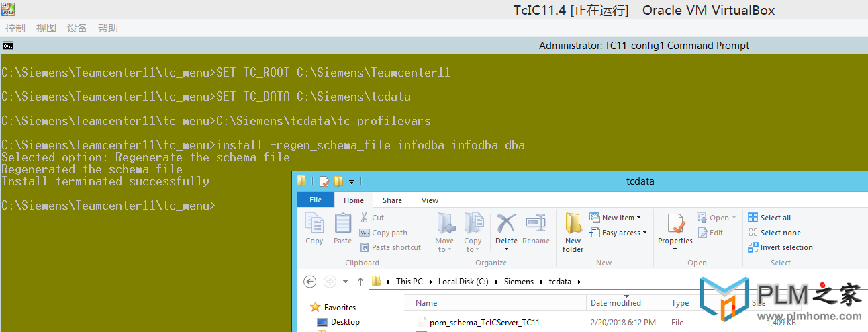Click the Command Prompt window system icon
868x332 pixels.
tap(8, 46)
